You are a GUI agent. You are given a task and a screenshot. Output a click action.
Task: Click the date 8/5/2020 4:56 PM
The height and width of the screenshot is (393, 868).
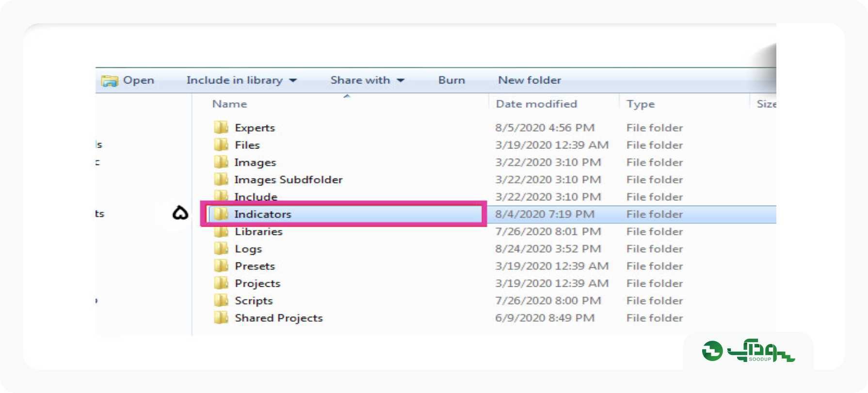pos(545,128)
